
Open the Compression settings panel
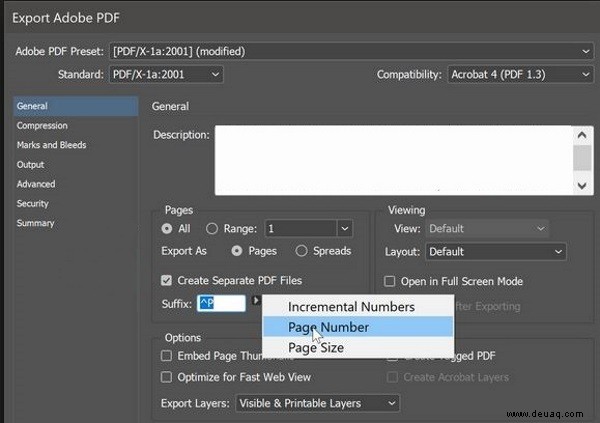(42, 126)
